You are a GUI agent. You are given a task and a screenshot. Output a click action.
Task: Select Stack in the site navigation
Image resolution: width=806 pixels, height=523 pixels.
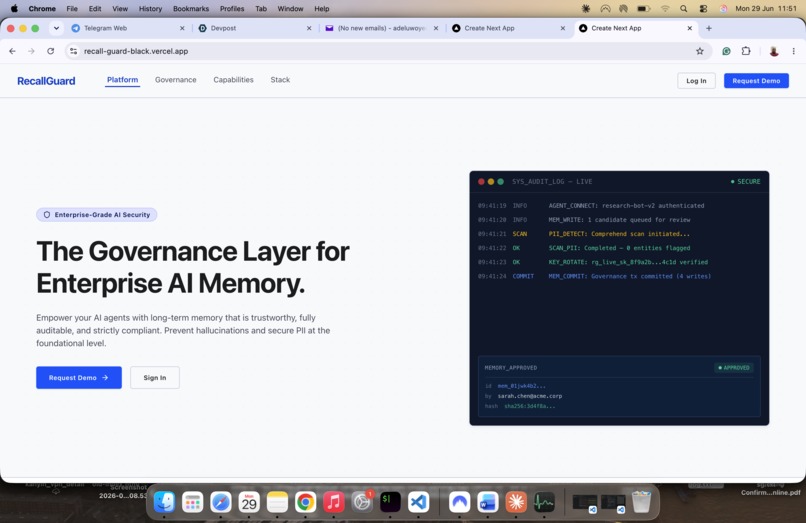[280, 80]
